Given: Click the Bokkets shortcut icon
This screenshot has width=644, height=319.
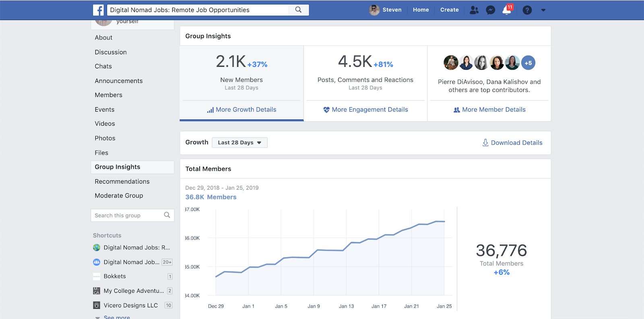Looking at the screenshot, I should coord(97,276).
